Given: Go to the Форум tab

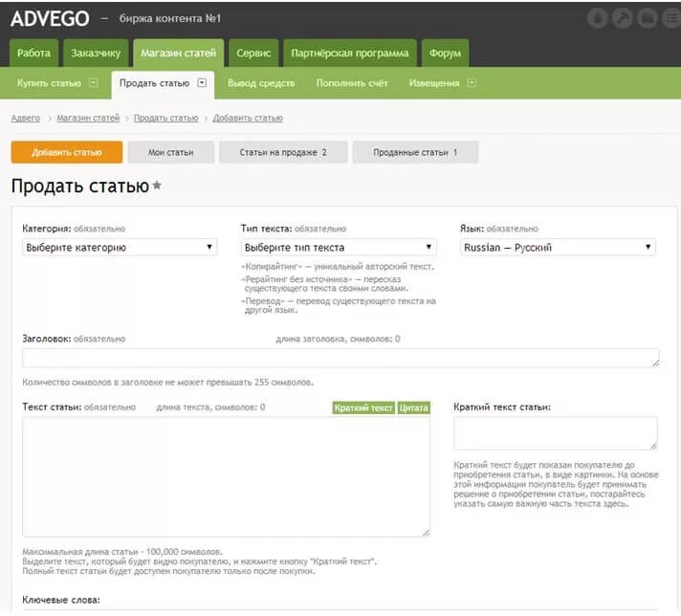Looking at the screenshot, I should [445, 53].
